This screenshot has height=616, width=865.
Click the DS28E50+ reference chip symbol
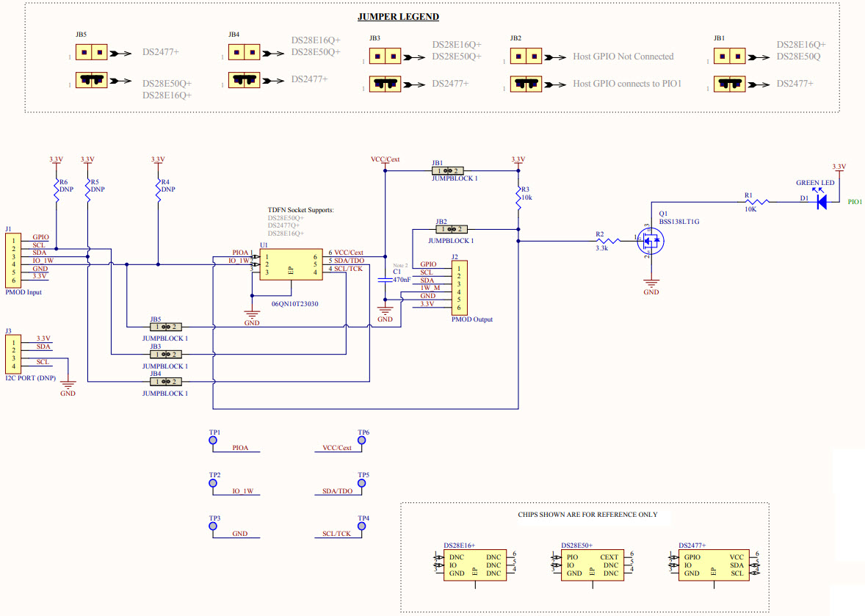593,565
